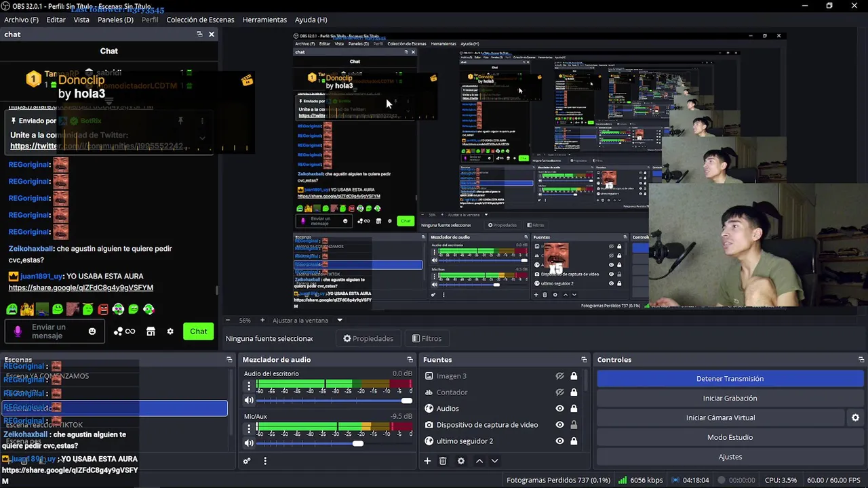Open the Vista menu

pyautogui.click(x=81, y=20)
